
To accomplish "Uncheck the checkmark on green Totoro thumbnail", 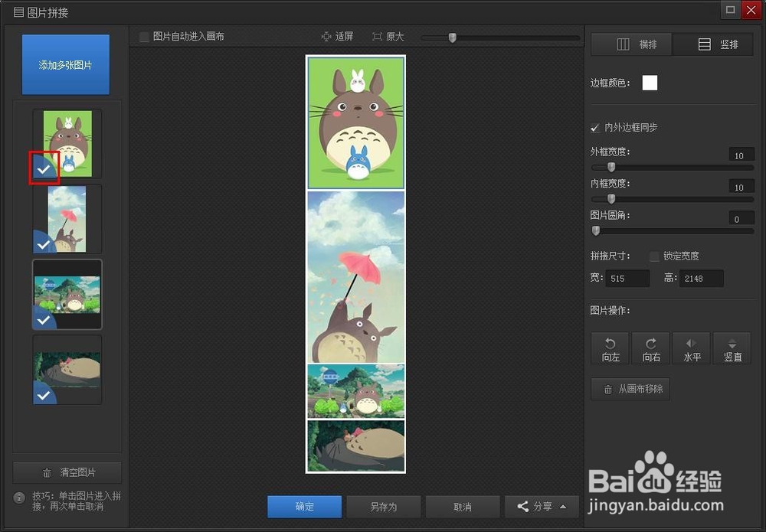I will 44,169.
